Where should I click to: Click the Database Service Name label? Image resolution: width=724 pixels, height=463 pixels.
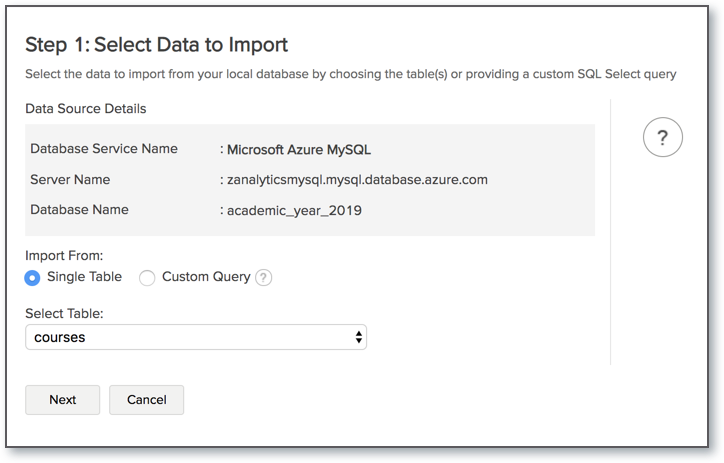tap(104, 149)
